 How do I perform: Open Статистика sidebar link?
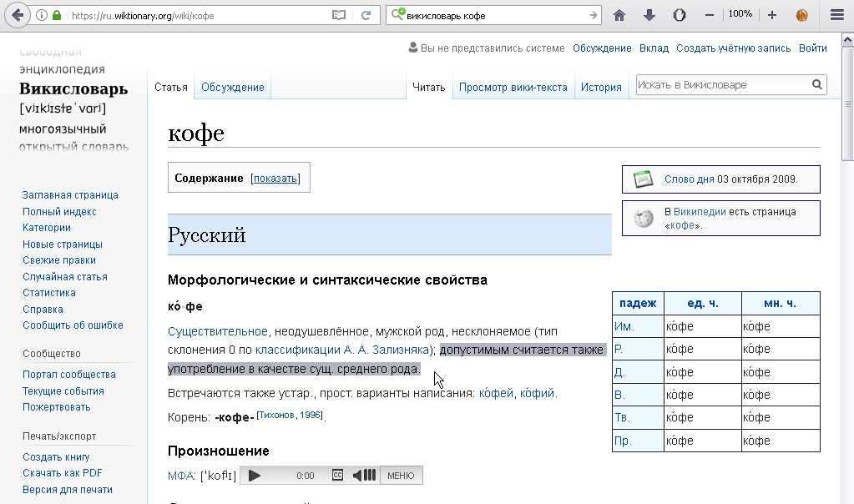click(49, 292)
